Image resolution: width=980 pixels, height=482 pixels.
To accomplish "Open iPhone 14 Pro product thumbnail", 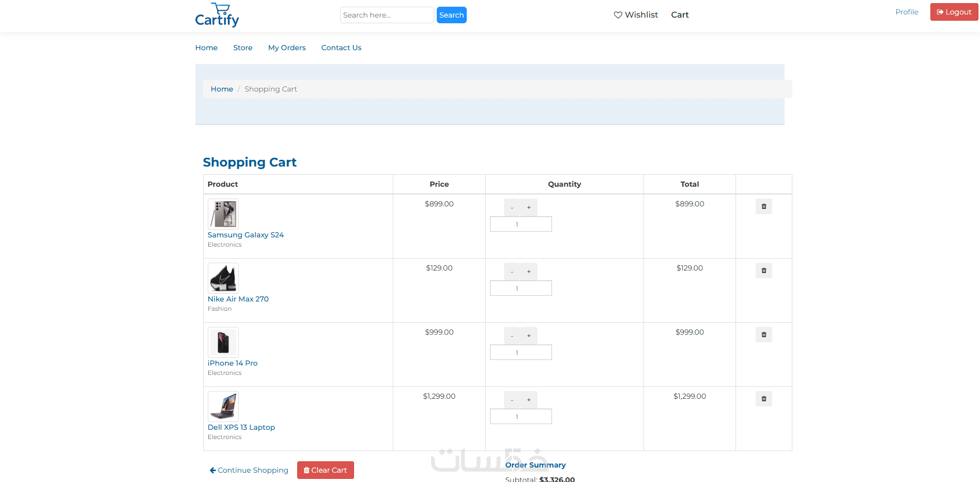I will (x=223, y=342).
